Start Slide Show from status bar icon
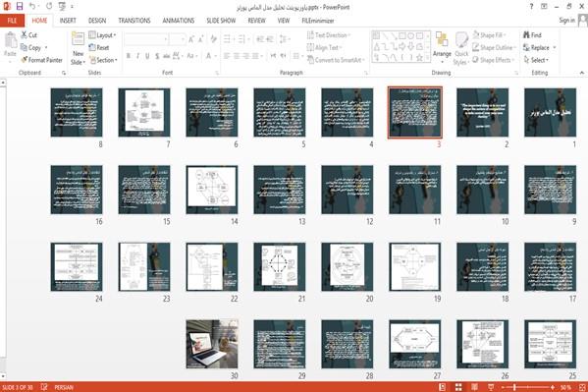The image size is (588, 392). click(x=491, y=387)
